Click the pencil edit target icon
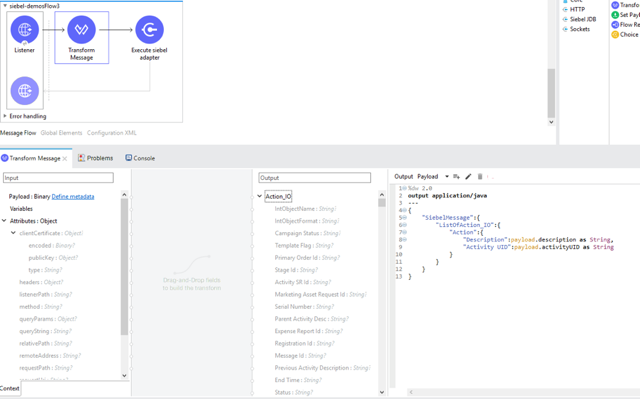Screen dimensions: 640x399 468,177
